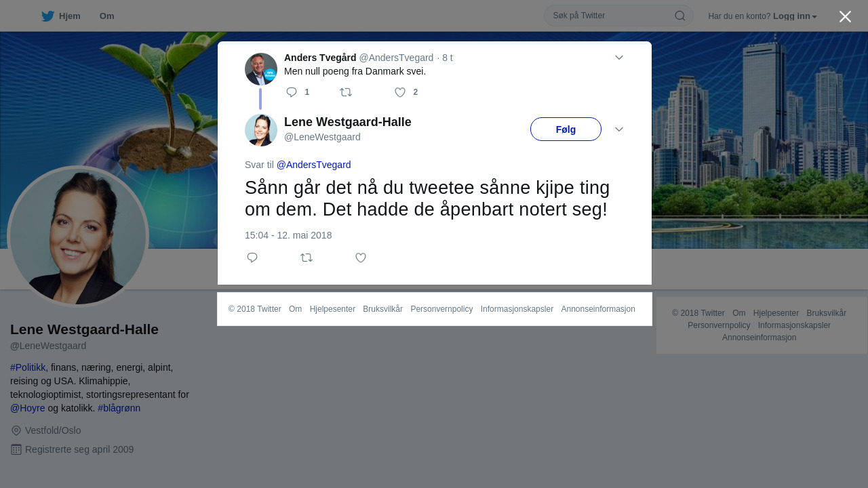Open the Logg inn dropdown

click(x=795, y=16)
